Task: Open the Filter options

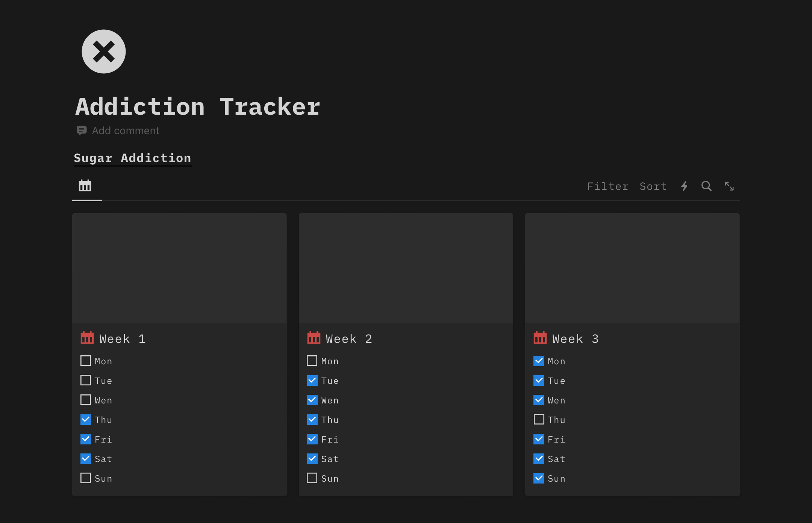Action: [607, 186]
